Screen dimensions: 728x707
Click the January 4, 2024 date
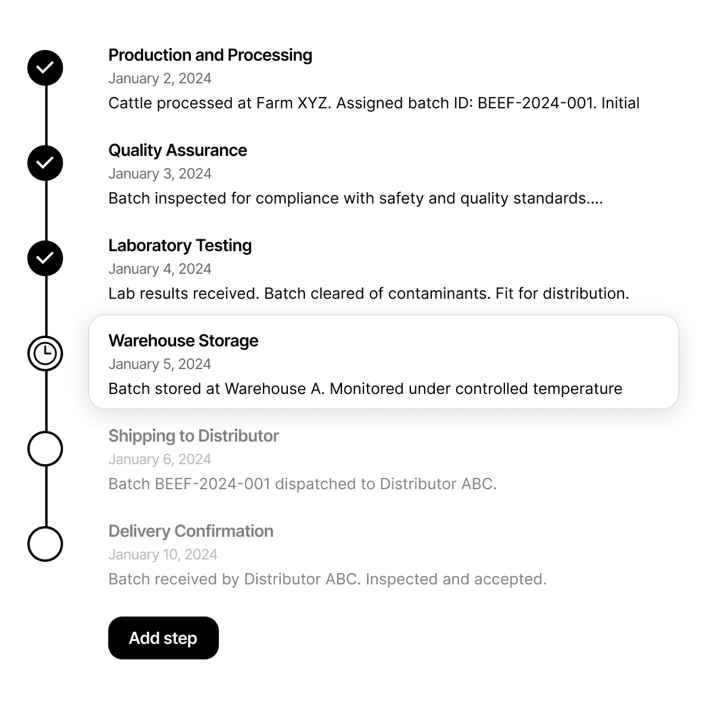[x=160, y=269]
